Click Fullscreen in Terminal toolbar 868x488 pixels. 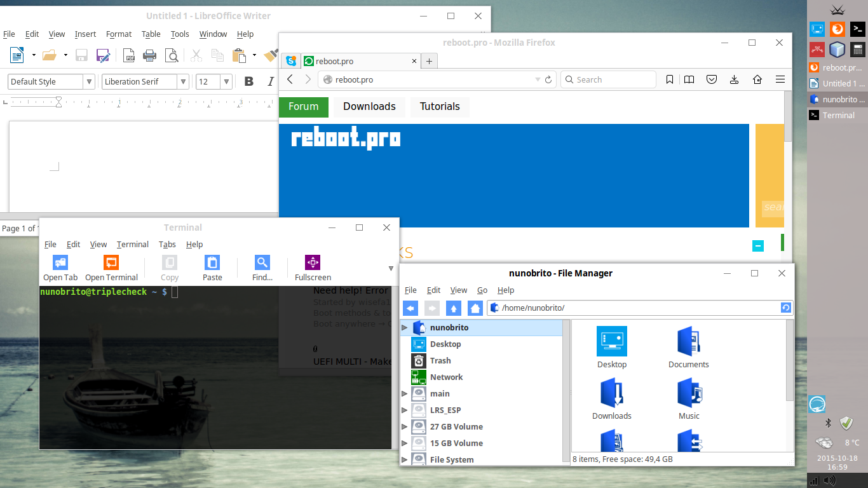point(313,268)
